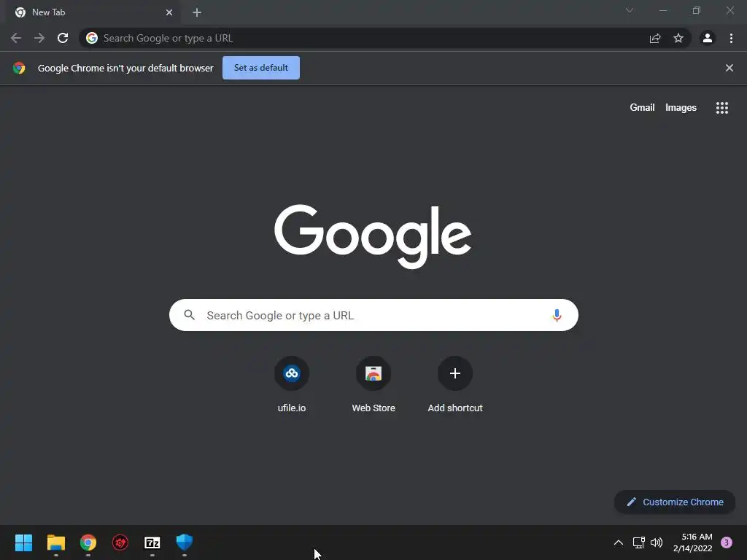Open the volume tray icon

tap(657, 542)
